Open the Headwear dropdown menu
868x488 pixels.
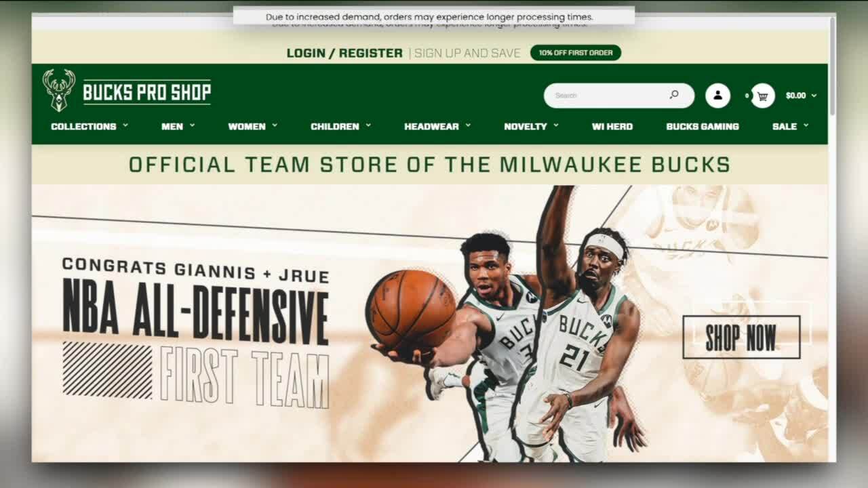(x=437, y=126)
